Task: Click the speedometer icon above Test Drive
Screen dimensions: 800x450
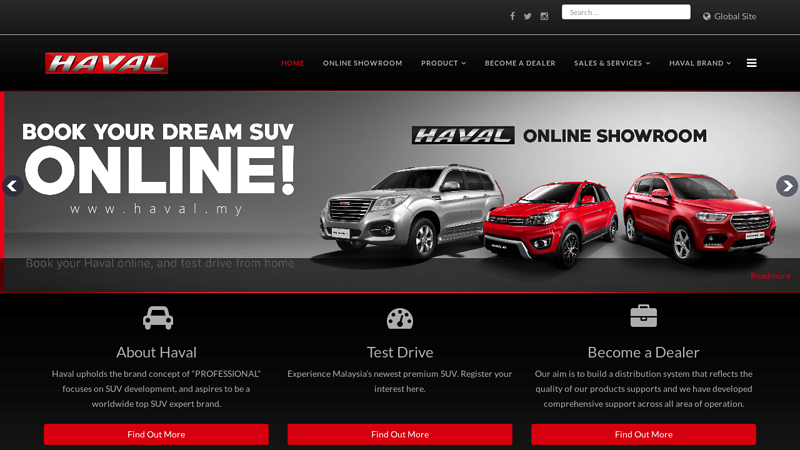Action: point(400,318)
